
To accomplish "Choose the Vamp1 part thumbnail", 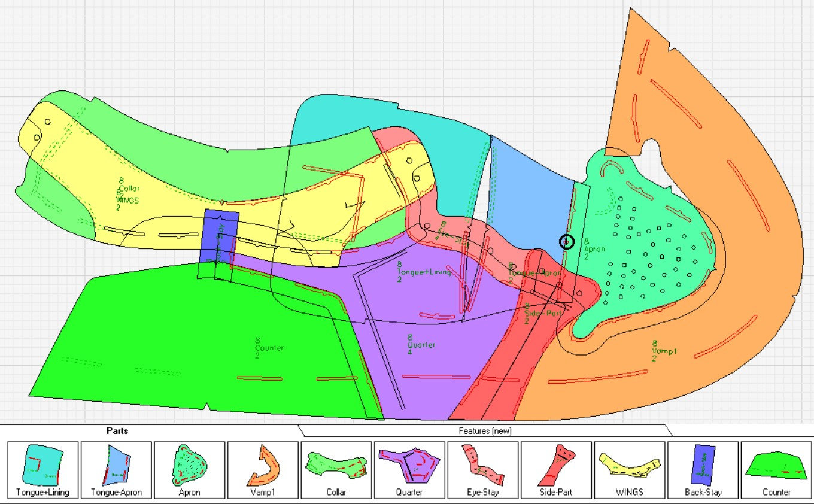I will 263,470.
